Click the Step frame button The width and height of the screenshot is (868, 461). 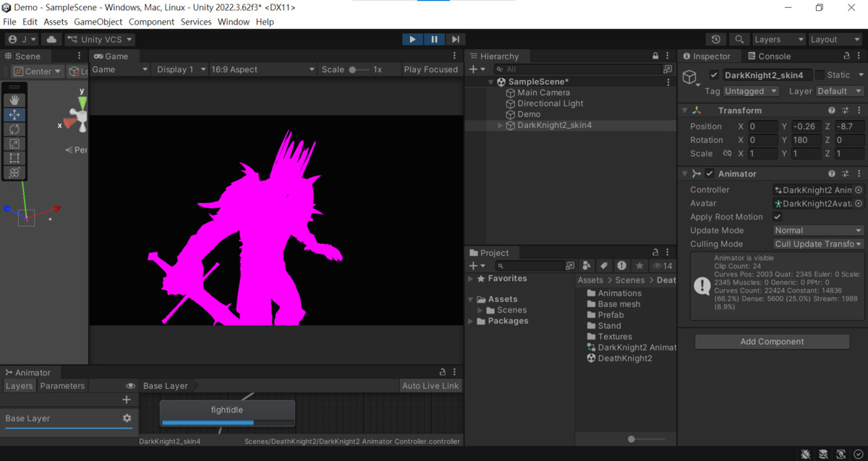pos(455,40)
